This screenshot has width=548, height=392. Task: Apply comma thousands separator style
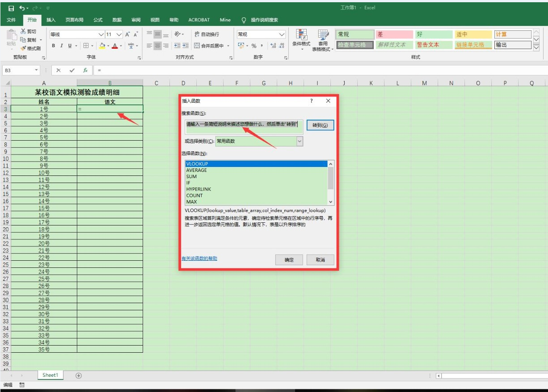pyautogui.click(x=261, y=46)
